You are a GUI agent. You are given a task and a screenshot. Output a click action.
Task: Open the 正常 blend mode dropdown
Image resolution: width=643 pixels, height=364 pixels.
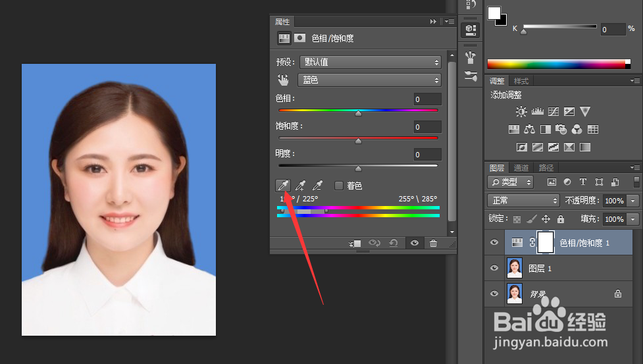524,201
